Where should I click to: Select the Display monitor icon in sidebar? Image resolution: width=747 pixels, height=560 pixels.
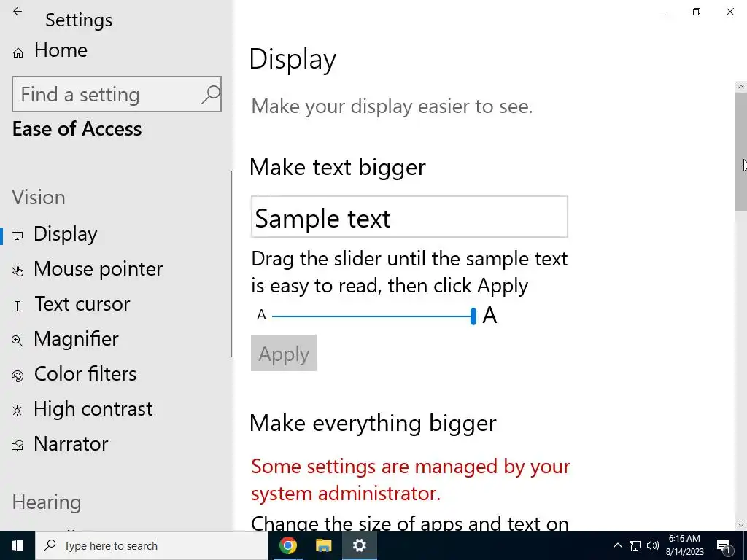pyautogui.click(x=18, y=236)
